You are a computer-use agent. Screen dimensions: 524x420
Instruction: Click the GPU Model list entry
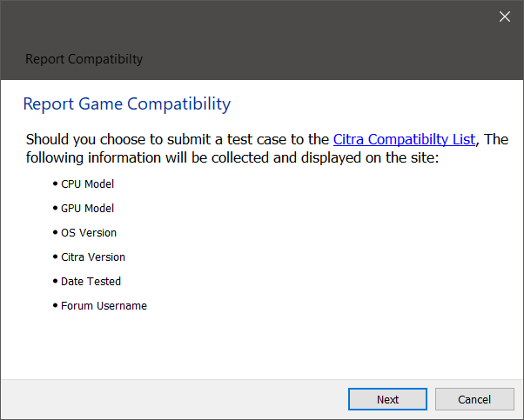88,209
